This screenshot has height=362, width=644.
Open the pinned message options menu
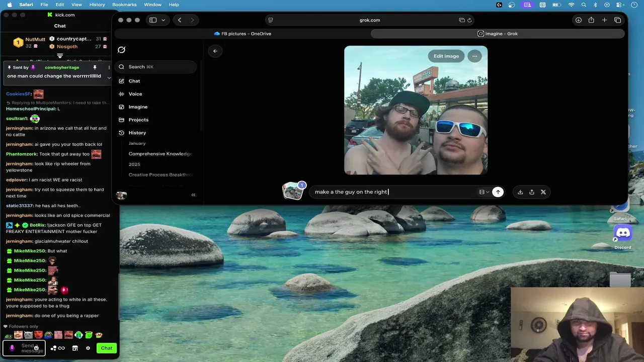pyautogui.click(x=109, y=67)
